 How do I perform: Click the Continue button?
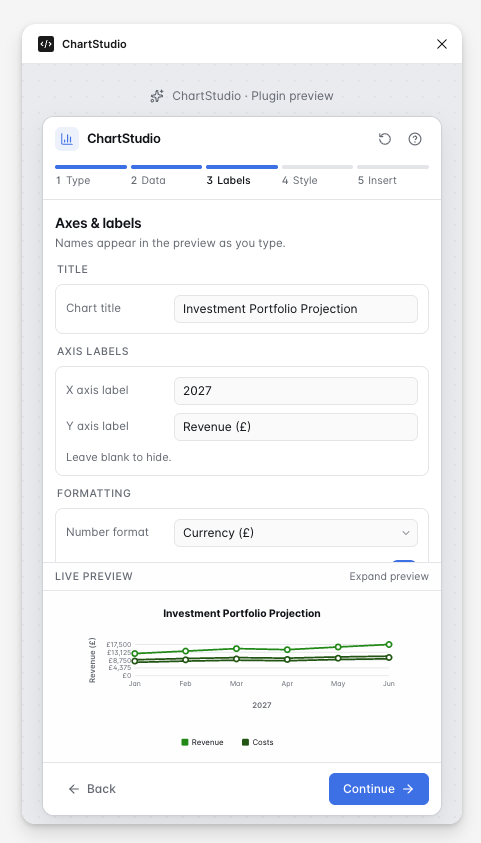tap(379, 789)
